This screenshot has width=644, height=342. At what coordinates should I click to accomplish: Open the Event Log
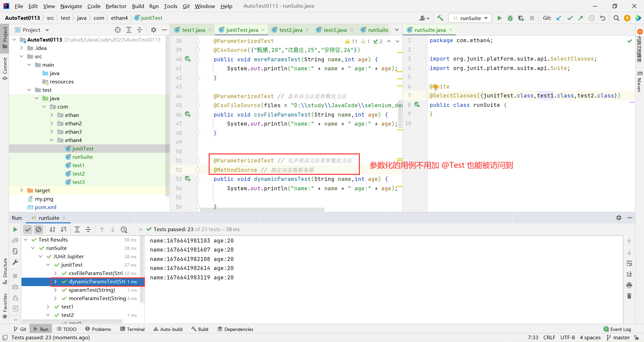click(x=617, y=329)
